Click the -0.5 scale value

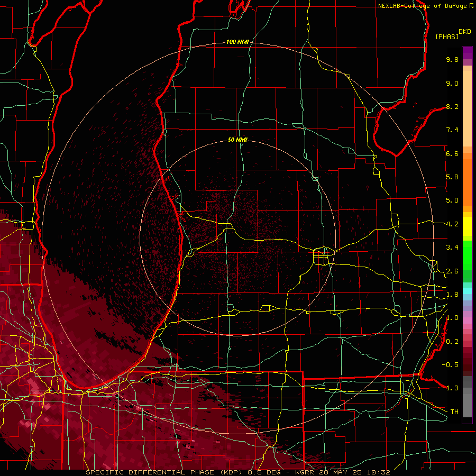pos(450,365)
